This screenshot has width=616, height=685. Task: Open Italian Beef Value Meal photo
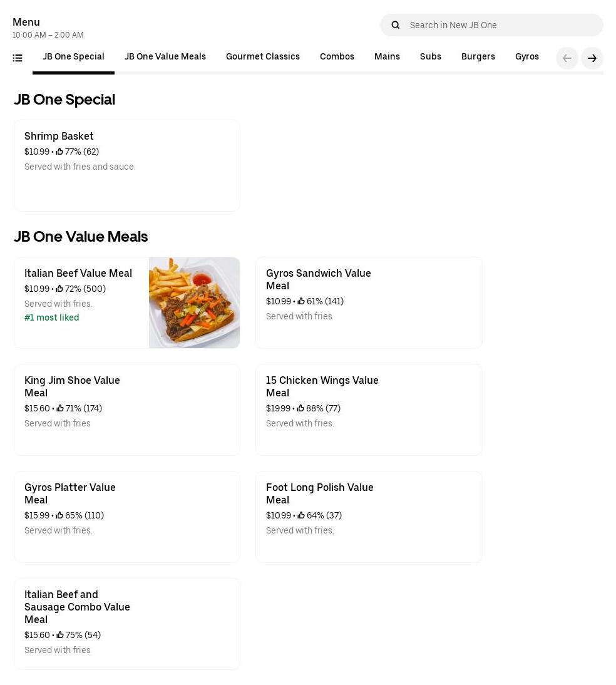[x=194, y=302]
